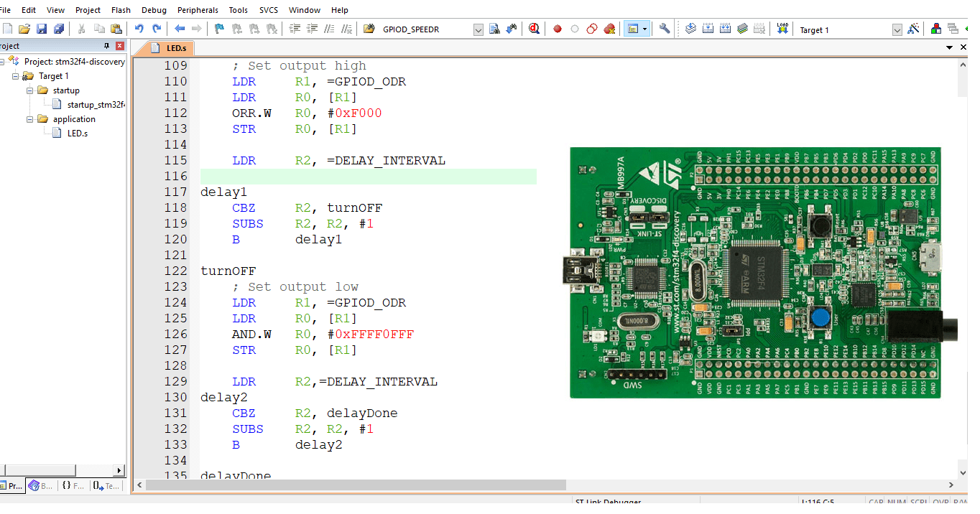Viewport: 980px width, 514px height.
Task: Click the Undo arrow icon
Action: (x=139, y=29)
